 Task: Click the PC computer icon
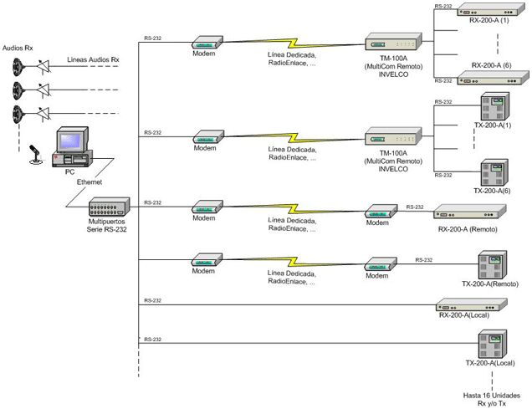[x=72, y=147]
